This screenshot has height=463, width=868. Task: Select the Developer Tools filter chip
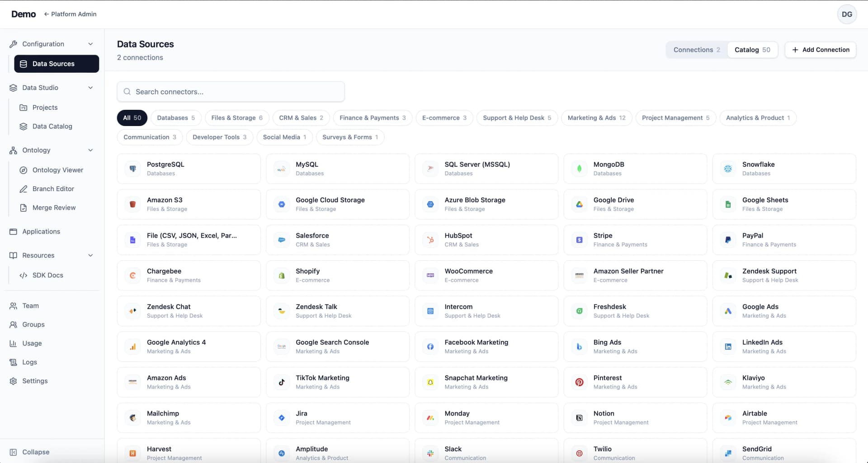pyautogui.click(x=219, y=137)
